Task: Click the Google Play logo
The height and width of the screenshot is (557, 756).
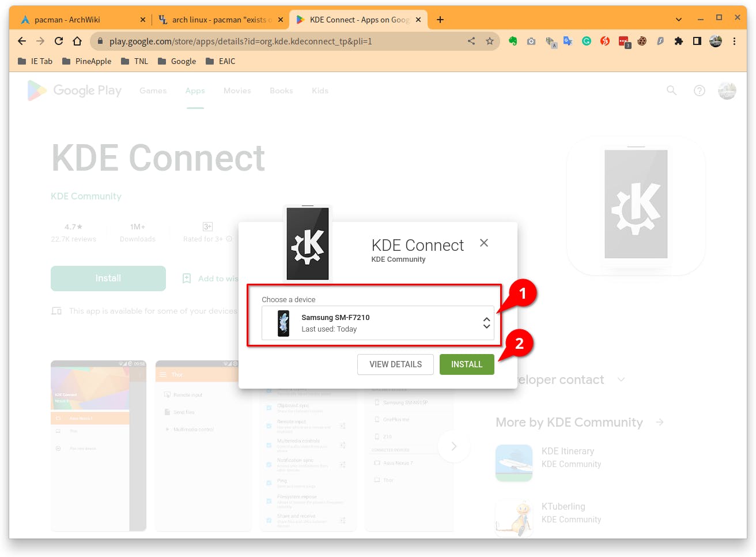Action: tap(74, 91)
